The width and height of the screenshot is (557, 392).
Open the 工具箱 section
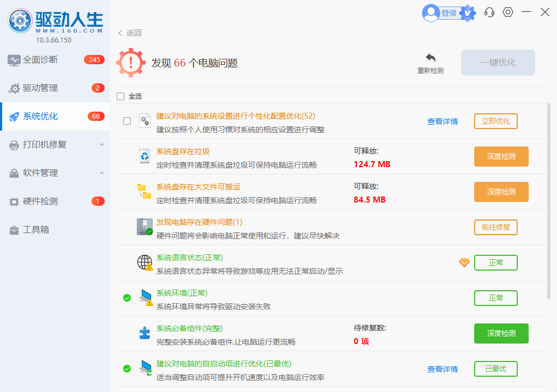55,230
